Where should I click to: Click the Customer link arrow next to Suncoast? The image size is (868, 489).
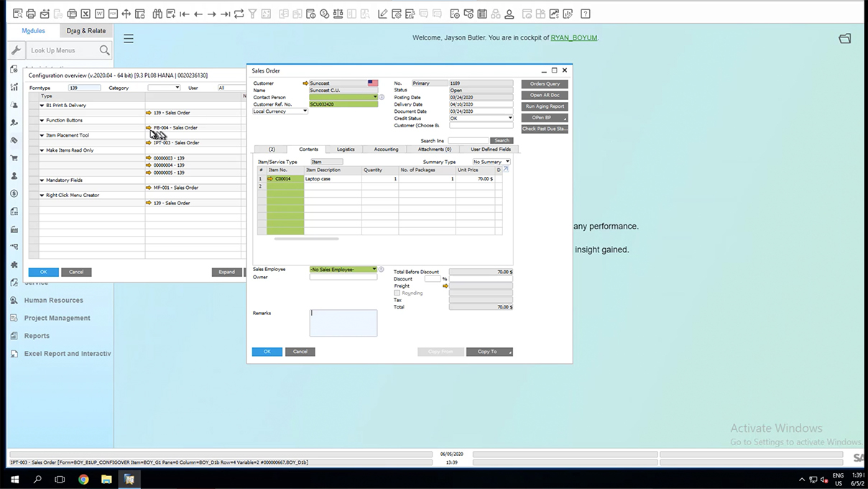tap(305, 83)
